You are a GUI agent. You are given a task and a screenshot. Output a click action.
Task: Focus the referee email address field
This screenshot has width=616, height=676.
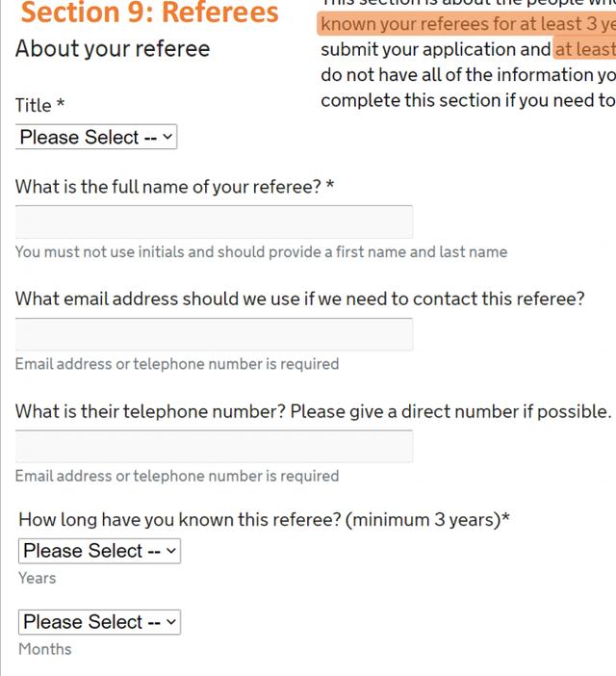coord(214,334)
